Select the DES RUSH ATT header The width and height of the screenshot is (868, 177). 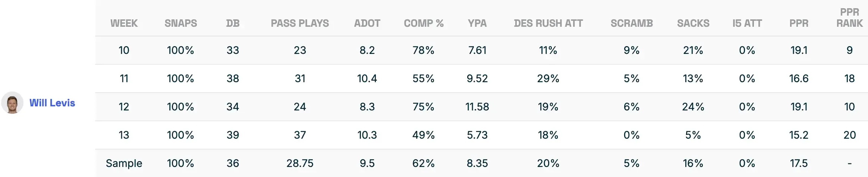point(548,23)
